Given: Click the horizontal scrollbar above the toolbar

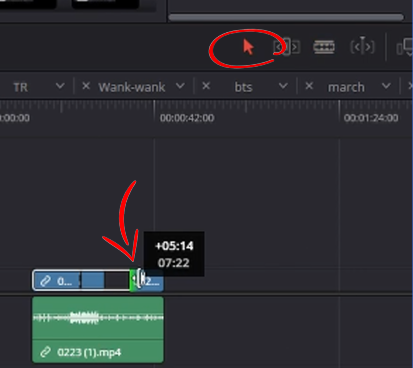Looking at the screenshot, I should (x=286, y=17).
